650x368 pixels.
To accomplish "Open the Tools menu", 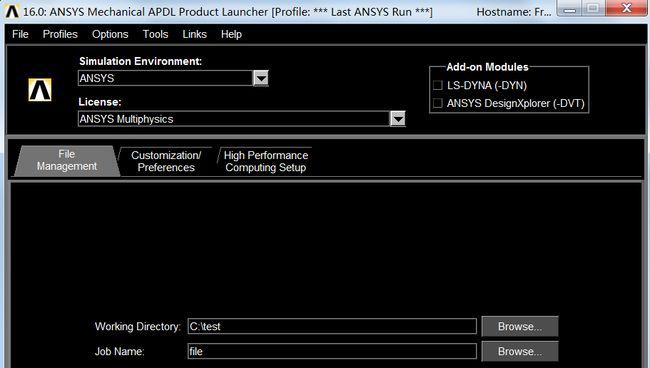I will [x=155, y=34].
